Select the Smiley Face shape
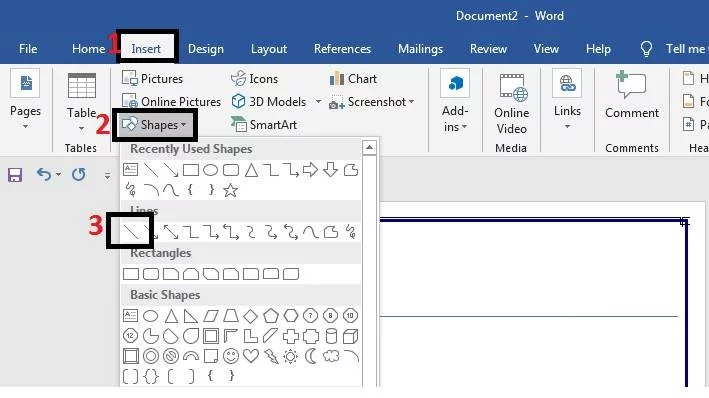 pos(231,356)
